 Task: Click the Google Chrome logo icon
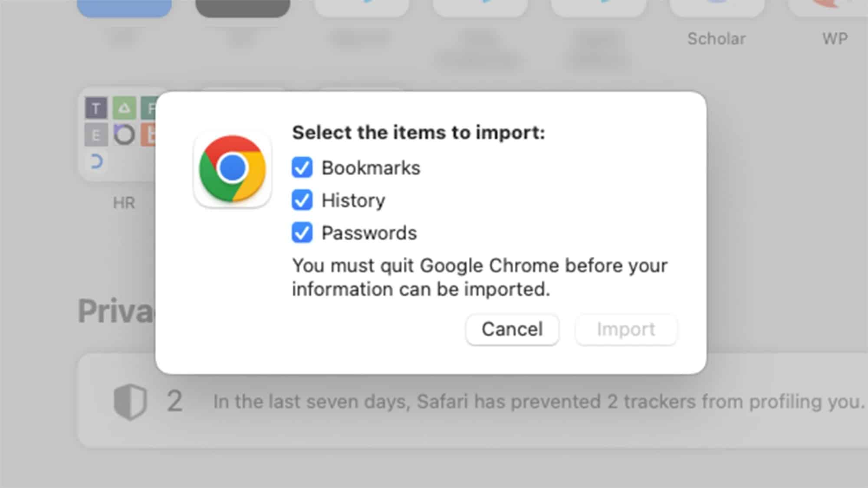(x=233, y=169)
